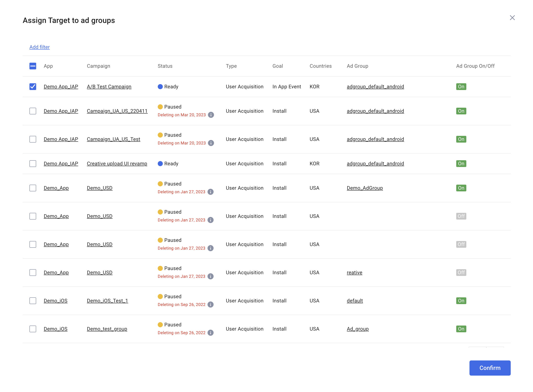
Task: Open the Creative upload UI revamp campaign
Action: (117, 163)
